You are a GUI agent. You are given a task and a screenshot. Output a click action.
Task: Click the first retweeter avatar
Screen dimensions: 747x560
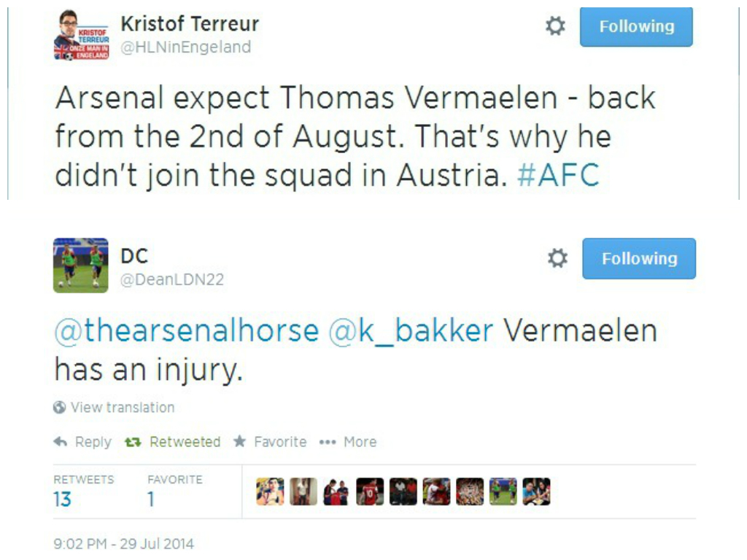[270, 492]
